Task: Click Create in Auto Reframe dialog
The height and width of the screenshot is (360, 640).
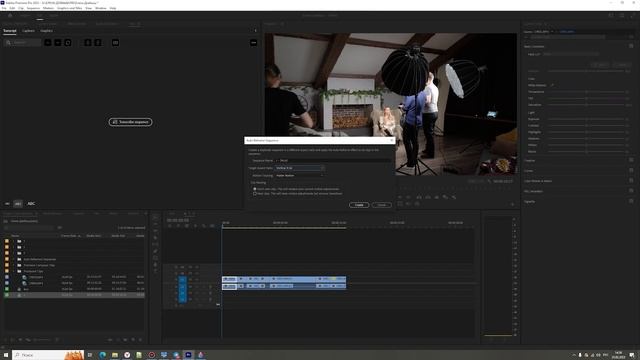Action: [359, 205]
